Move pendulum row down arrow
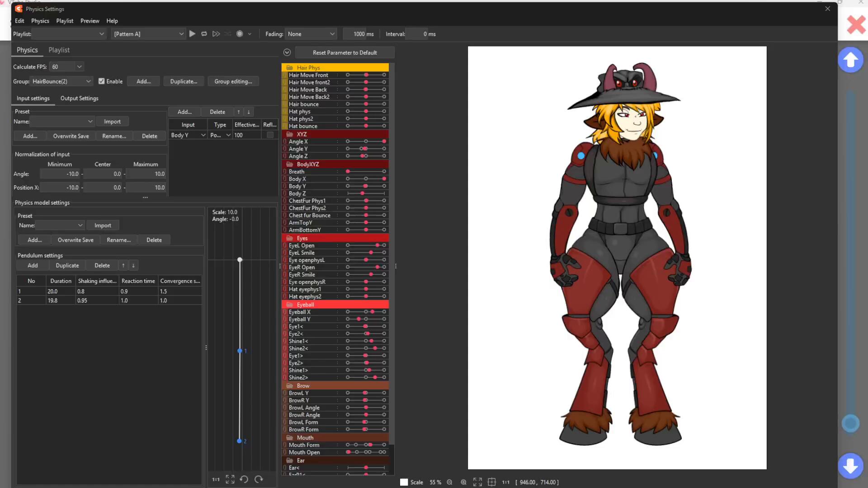Image resolution: width=868 pixels, height=488 pixels. tap(133, 265)
